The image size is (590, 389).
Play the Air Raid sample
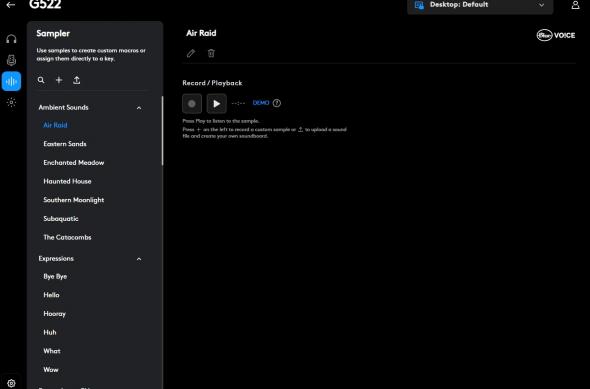coord(216,103)
